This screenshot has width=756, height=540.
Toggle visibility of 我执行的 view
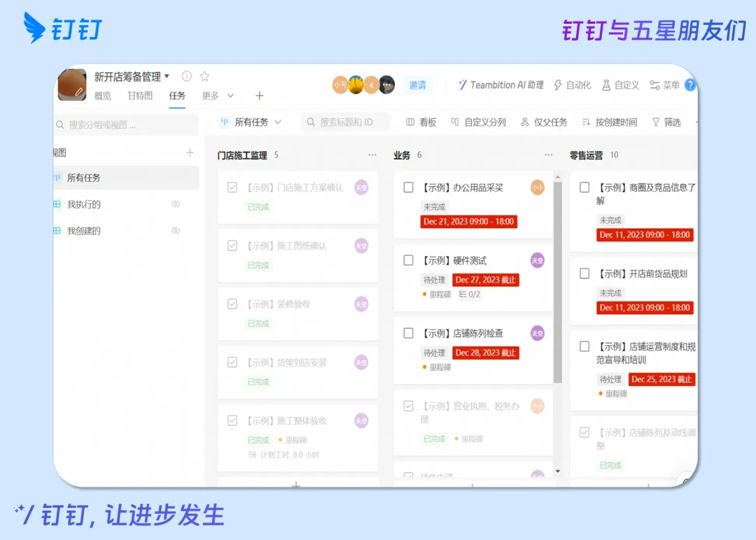[x=176, y=204]
